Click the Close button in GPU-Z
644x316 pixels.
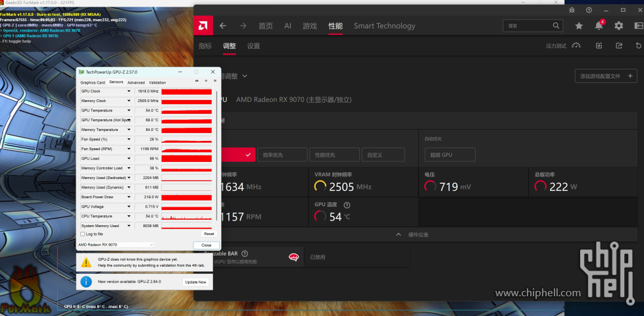click(x=206, y=245)
